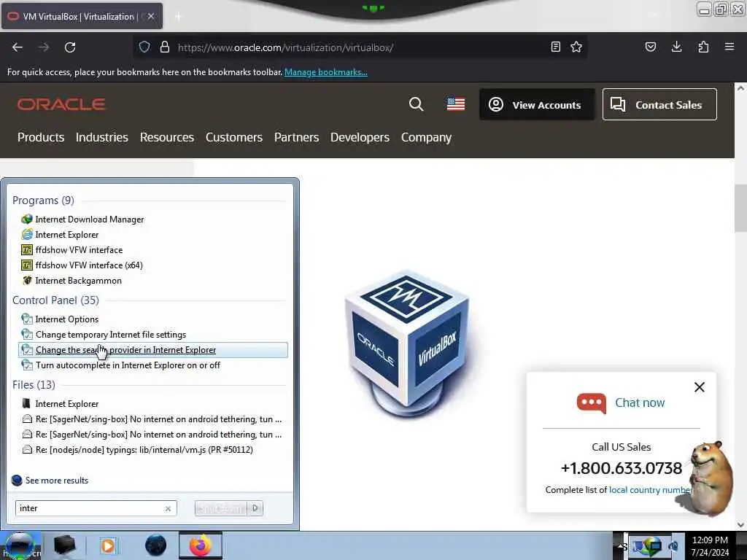
Task: Select the VM VirtualBox tab
Action: tap(82, 16)
